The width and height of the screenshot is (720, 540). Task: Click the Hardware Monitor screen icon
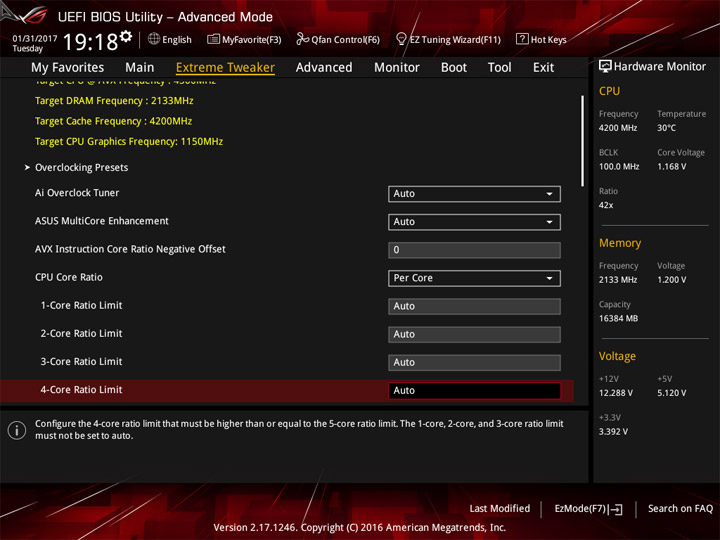(x=605, y=67)
